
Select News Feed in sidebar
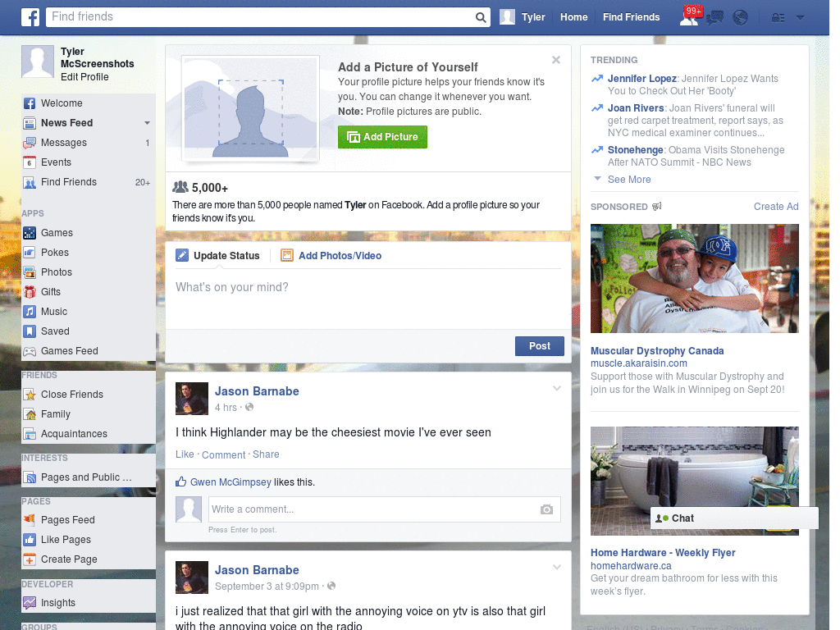coord(67,123)
